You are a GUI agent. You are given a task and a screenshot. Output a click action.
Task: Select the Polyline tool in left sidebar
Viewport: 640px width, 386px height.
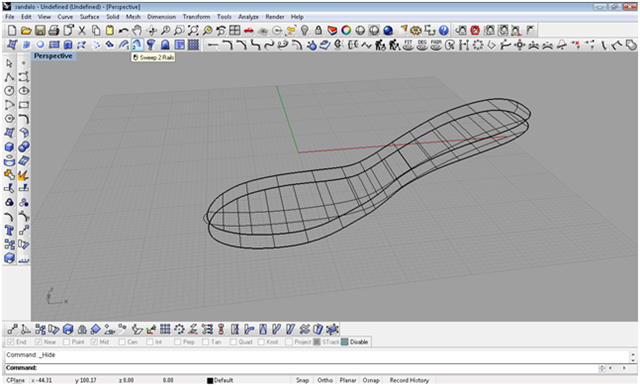click(x=9, y=77)
